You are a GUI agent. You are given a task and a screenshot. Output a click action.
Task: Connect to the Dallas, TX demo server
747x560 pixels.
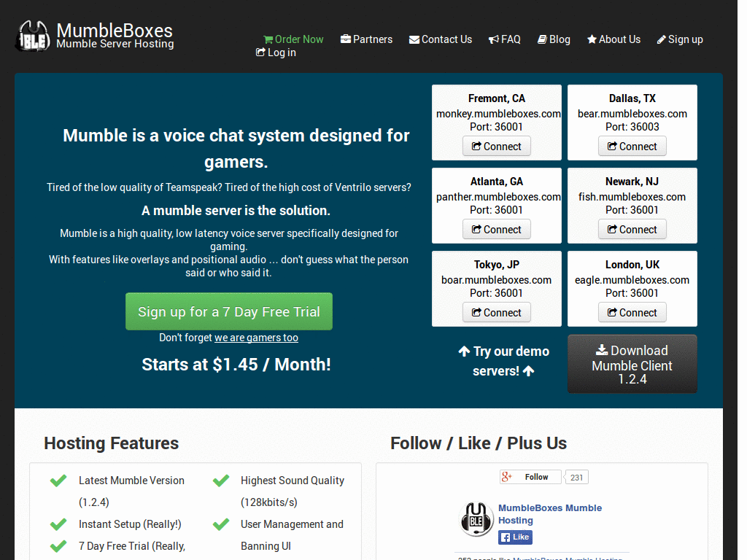click(x=632, y=146)
